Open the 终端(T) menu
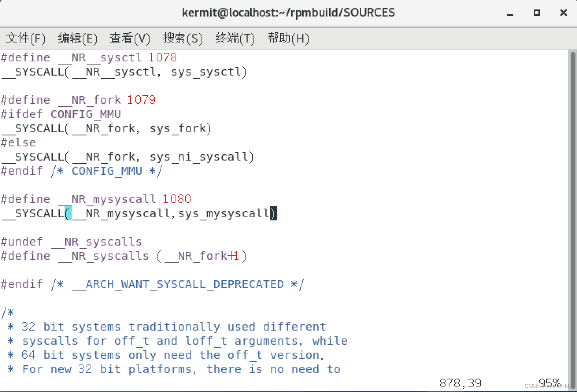The height and width of the screenshot is (392, 577). (x=235, y=38)
